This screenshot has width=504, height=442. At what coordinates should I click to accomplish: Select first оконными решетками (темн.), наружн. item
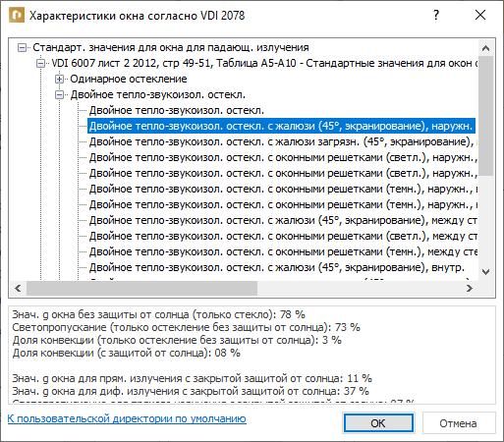282,189
